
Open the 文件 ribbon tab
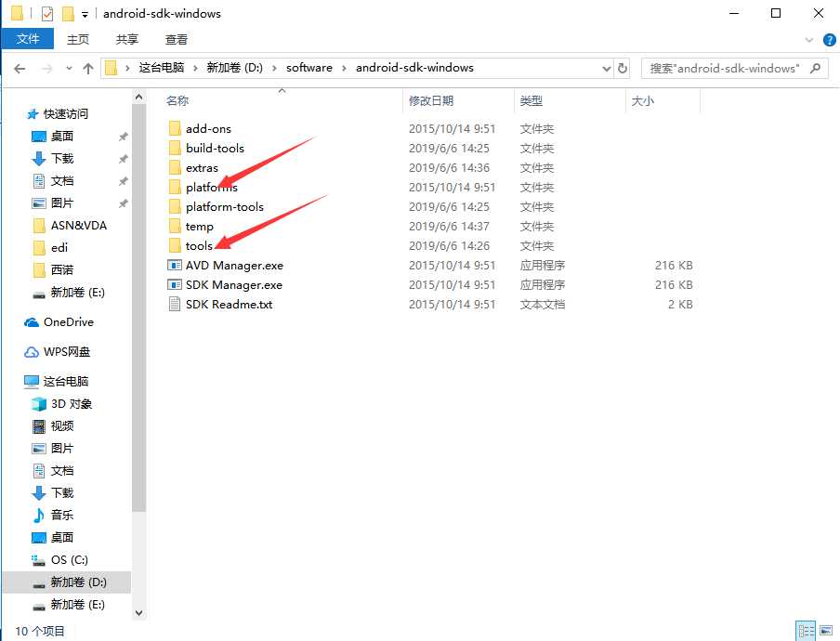coord(27,39)
